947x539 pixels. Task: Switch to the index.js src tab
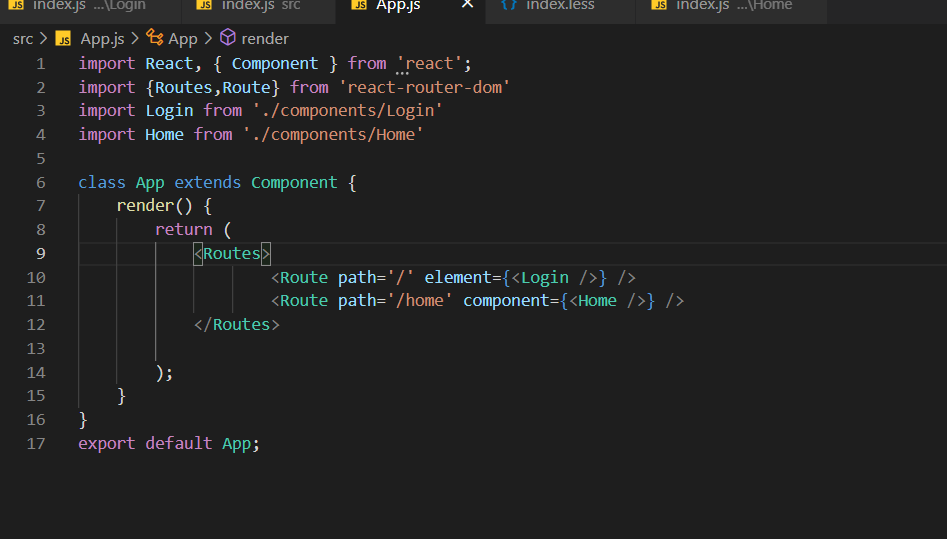[x=258, y=6]
